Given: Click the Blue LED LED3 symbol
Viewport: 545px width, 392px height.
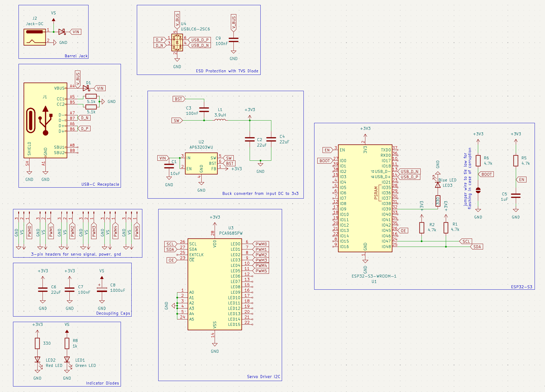Looking at the screenshot, I should [438, 185].
